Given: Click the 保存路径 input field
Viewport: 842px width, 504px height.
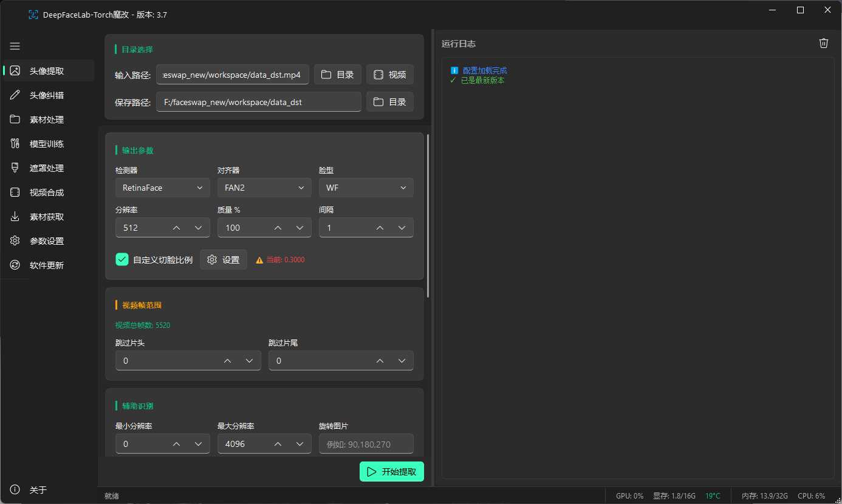Looking at the screenshot, I should (x=258, y=102).
